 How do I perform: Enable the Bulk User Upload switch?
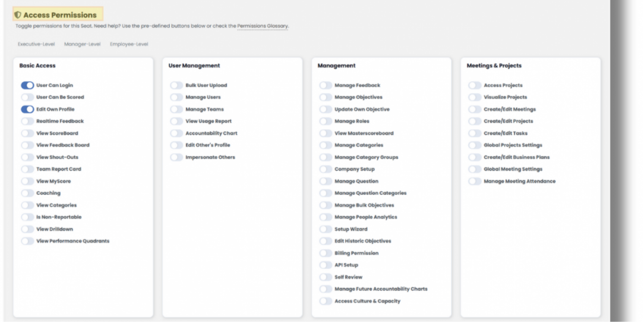click(177, 85)
